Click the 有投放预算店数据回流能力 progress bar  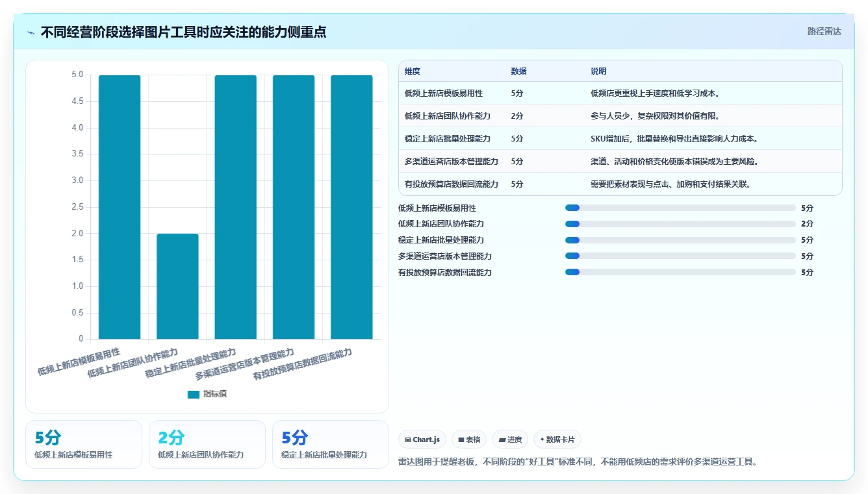pyautogui.click(x=680, y=272)
